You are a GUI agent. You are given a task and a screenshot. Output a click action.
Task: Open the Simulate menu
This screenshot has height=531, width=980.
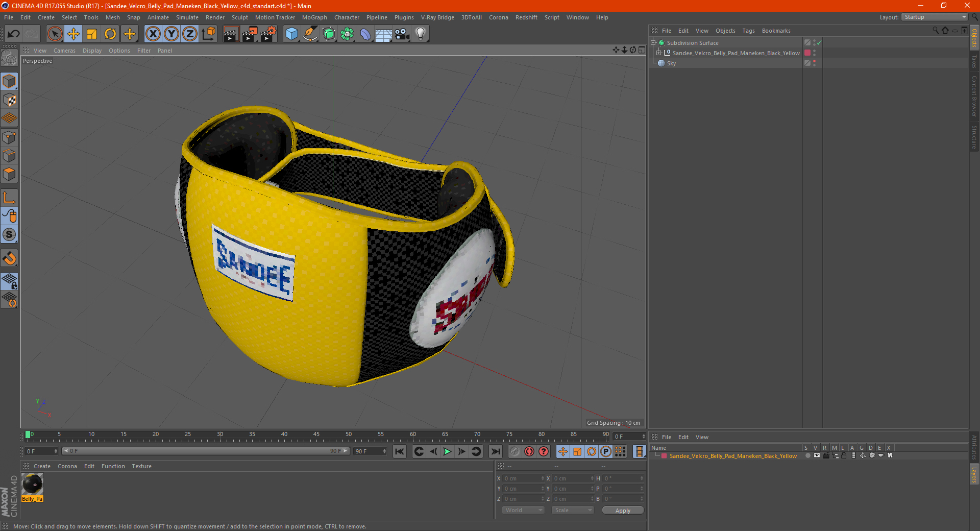(x=187, y=17)
